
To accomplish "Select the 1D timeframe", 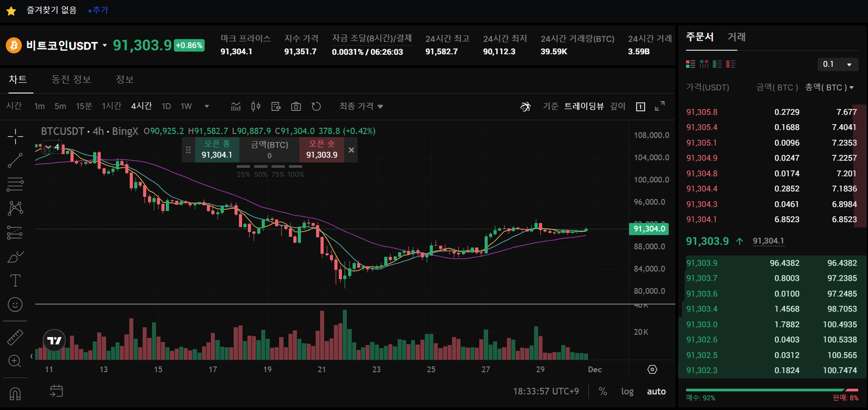I will click(x=166, y=106).
